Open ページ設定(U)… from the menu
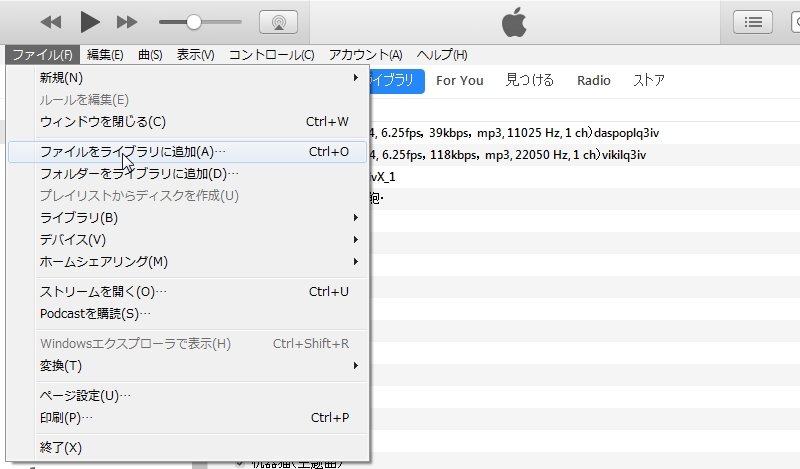The width and height of the screenshot is (800, 469). 187,396
